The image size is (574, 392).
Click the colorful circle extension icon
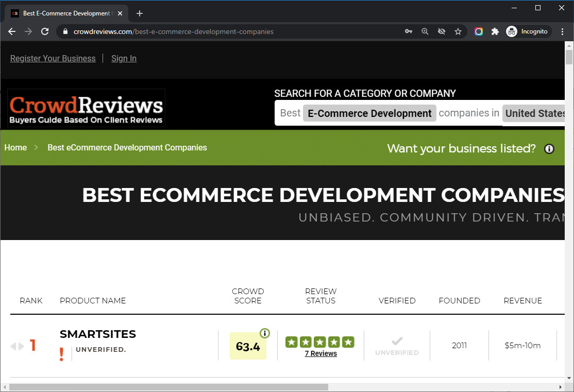(479, 31)
